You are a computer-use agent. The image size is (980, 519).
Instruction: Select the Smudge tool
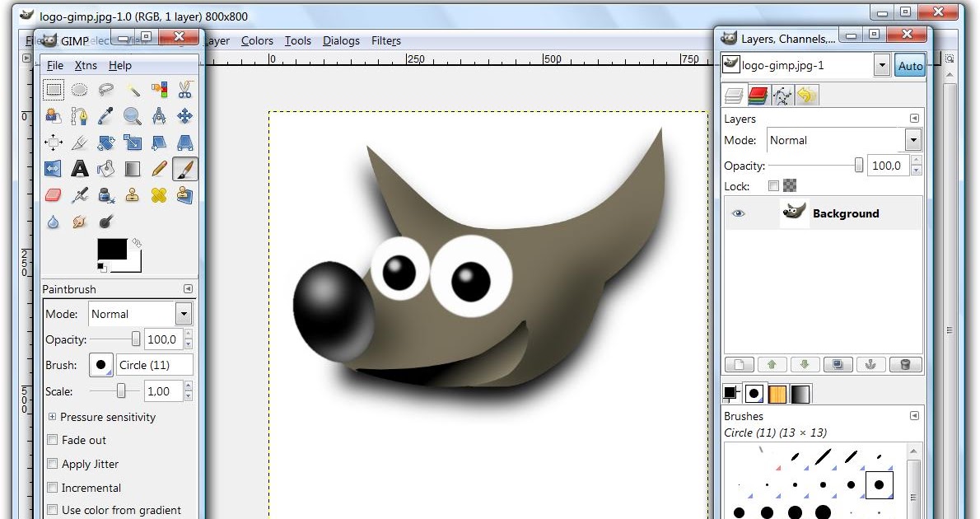(79, 222)
